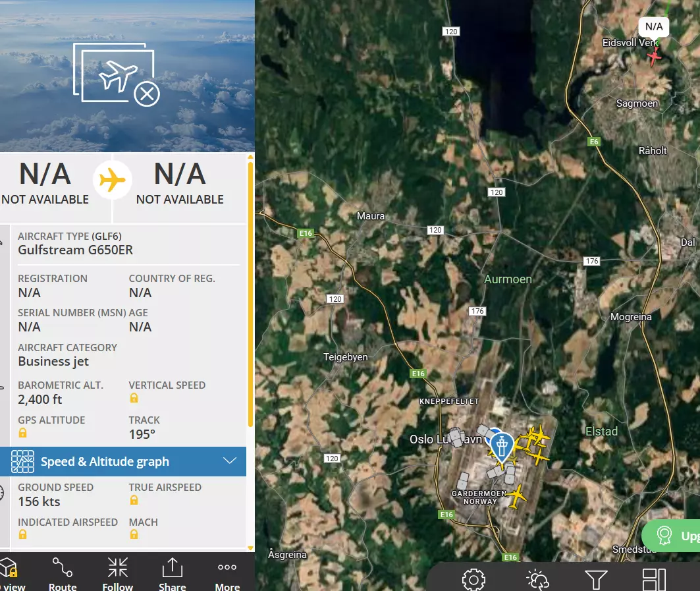Expand the Speed & Altitude graph chevron
Image resolution: width=700 pixels, height=591 pixels.
[x=230, y=461]
